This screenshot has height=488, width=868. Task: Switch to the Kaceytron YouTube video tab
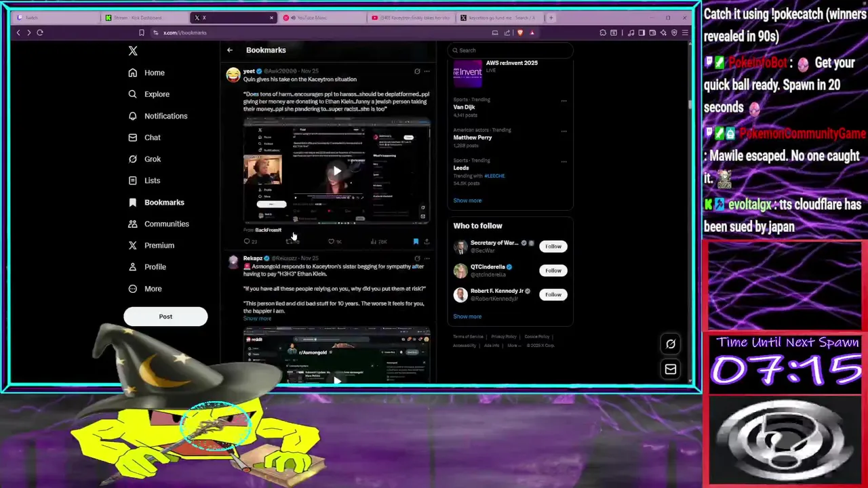(410, 18)
